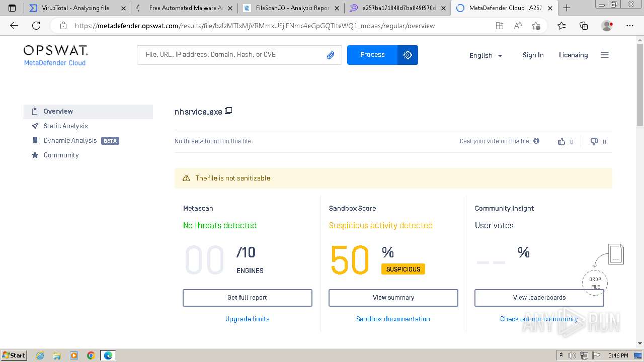Add this page to favorites
The width and height of the screenshot is (644, 362).
point(536,26)
